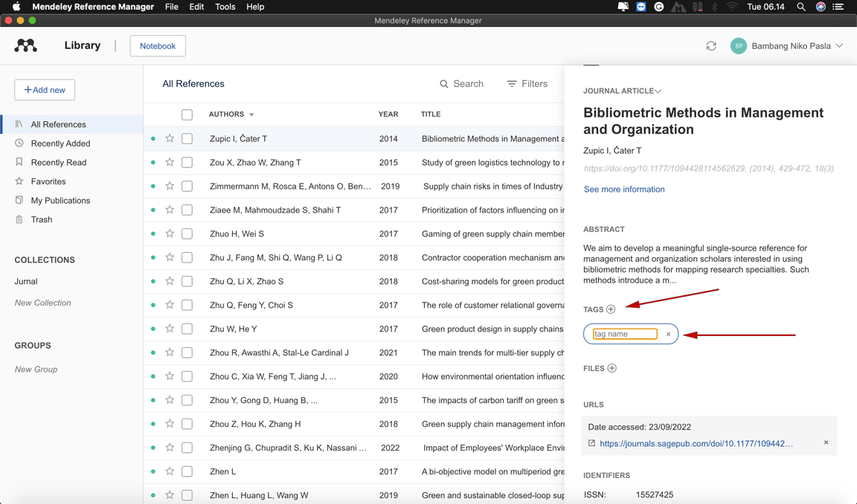The height and width of the screenshot is (504, 857).
Task: Check the checkbox for the Zou 2015 row
Action: click(x=187, y=162)
